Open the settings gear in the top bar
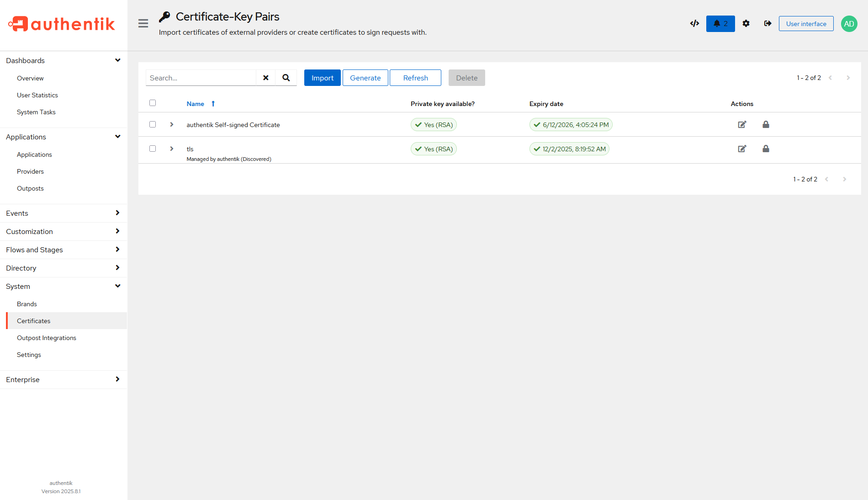This screenshot has height=500, width=868. pyautogui.click(x=746, y=23)
